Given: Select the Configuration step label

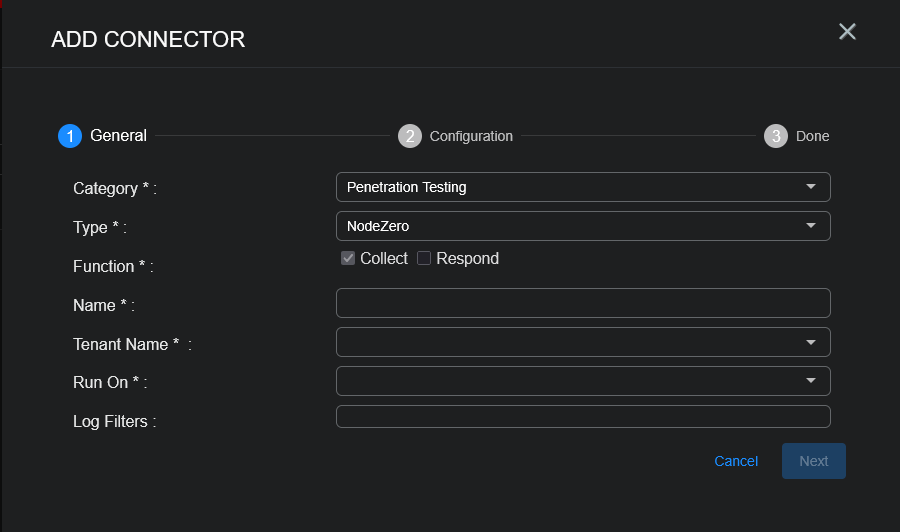Looking at the screenshot, I should click(x=471, y=136).
